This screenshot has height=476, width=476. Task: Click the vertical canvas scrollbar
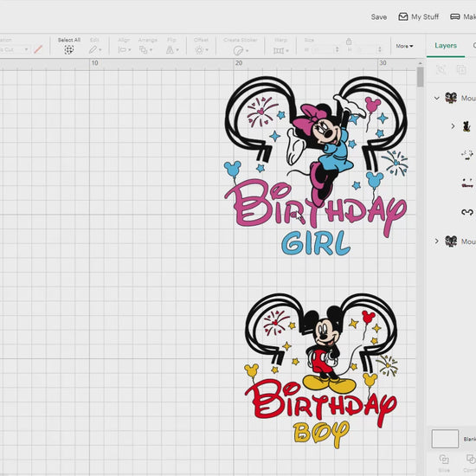click(420, 77)
